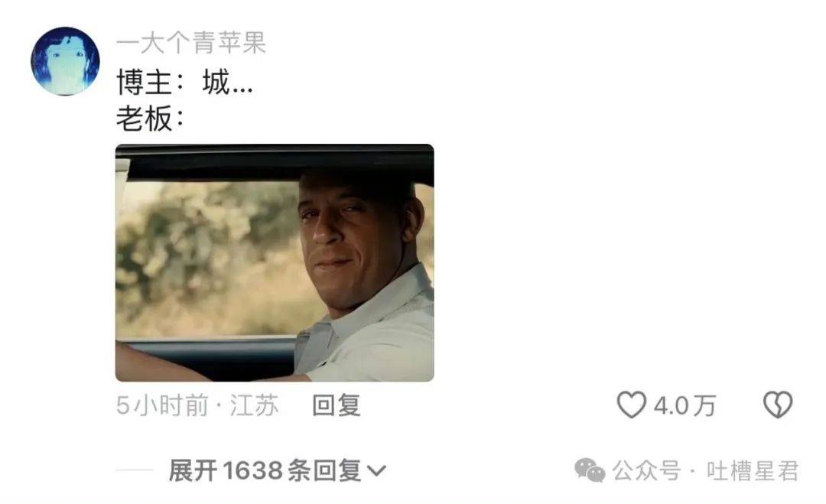Expand the 1638 replies using the chevron arrow

point(376,470)
